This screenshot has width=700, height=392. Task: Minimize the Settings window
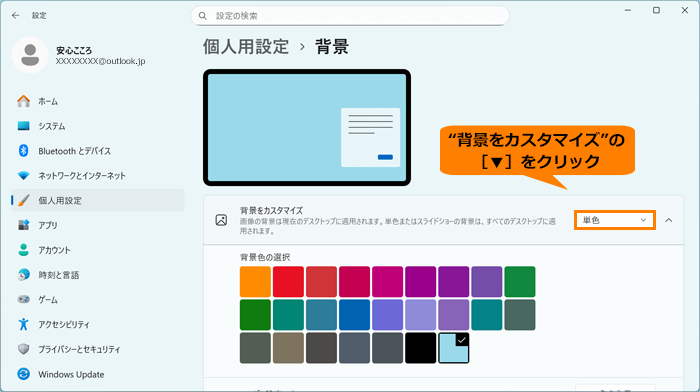(x=628, y=10)
